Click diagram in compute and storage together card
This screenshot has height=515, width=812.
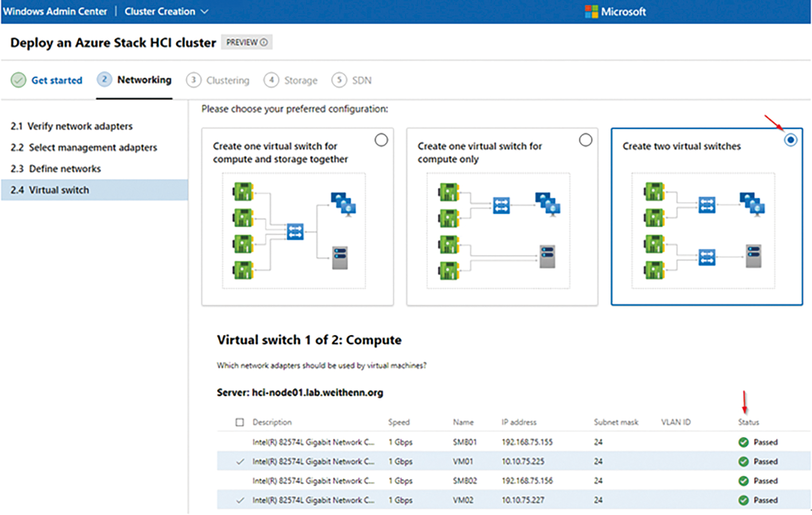(x=294, y=231)
